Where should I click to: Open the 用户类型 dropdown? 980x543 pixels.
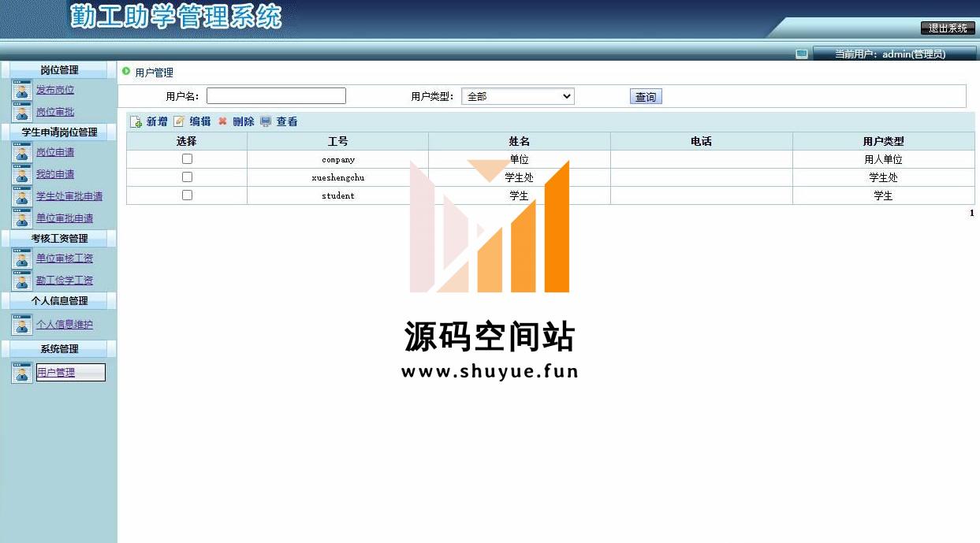pos(517,96)
